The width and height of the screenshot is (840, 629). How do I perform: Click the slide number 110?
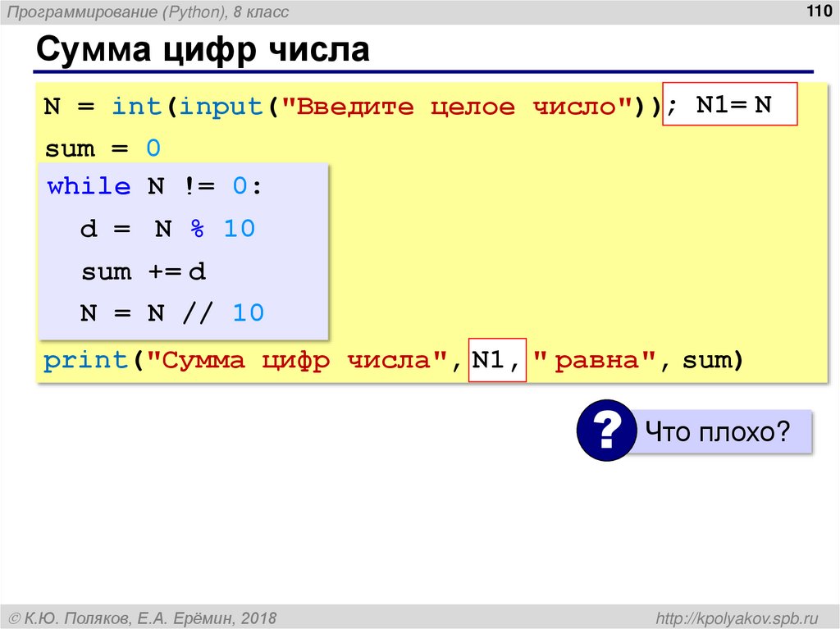819,11
